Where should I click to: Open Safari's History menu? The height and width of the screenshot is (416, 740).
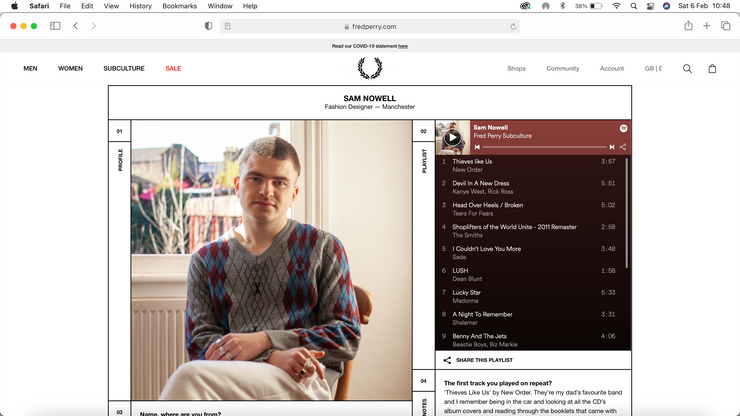click(x=140, y=6)
